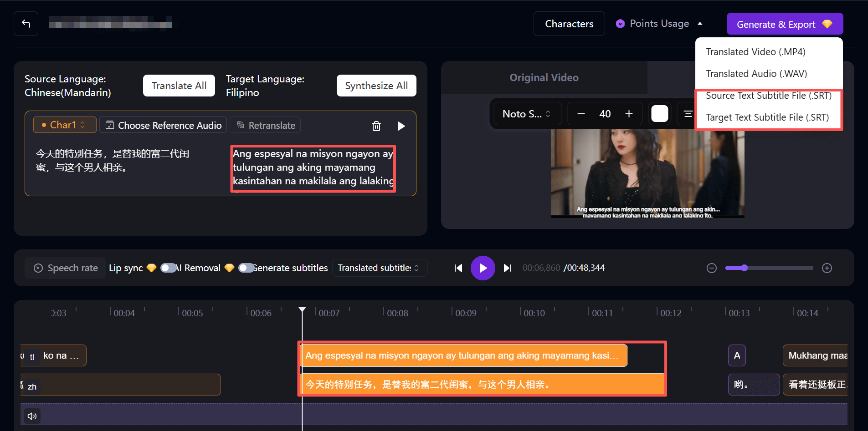868x431 pixels.
Task: Turn on the AI Removal toggle
Action: (246, 268)
